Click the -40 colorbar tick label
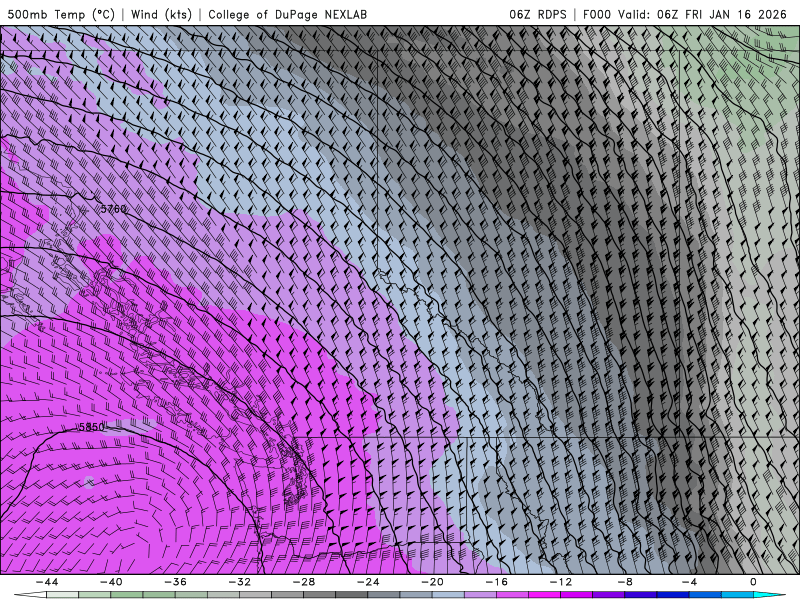This screenshot has height=600, width=800. 111,582
